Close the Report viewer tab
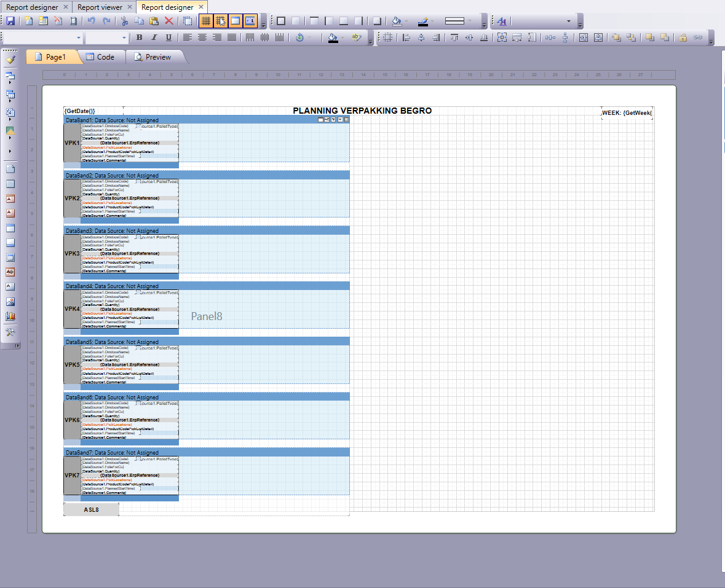The height and width of the screenshot is (588, 725). (130, 7)
